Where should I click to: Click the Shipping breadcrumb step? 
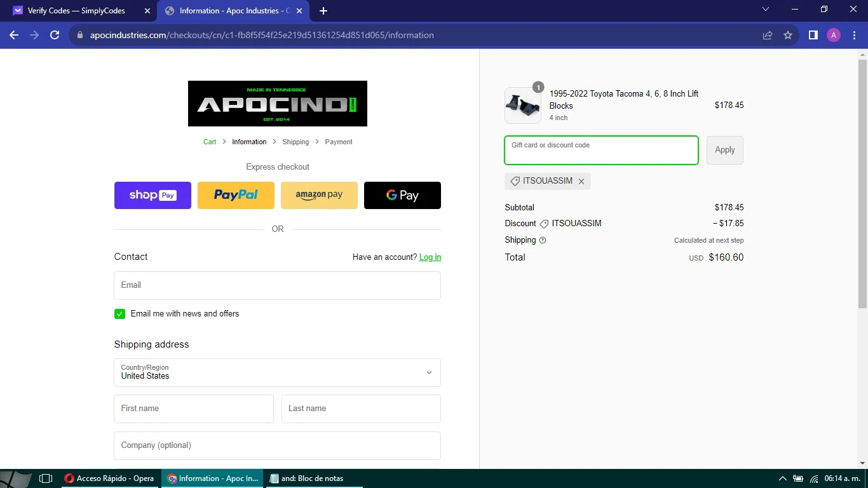point(295,142)
